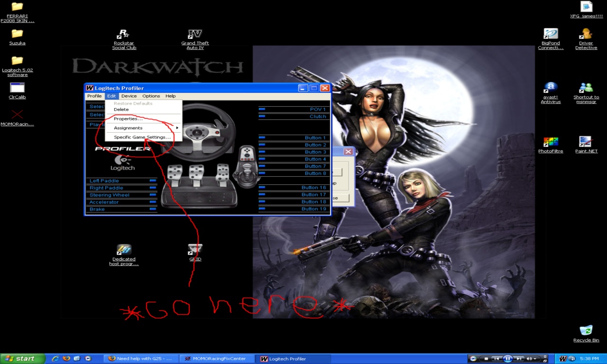Open the Help menu in Profiler

170,96
